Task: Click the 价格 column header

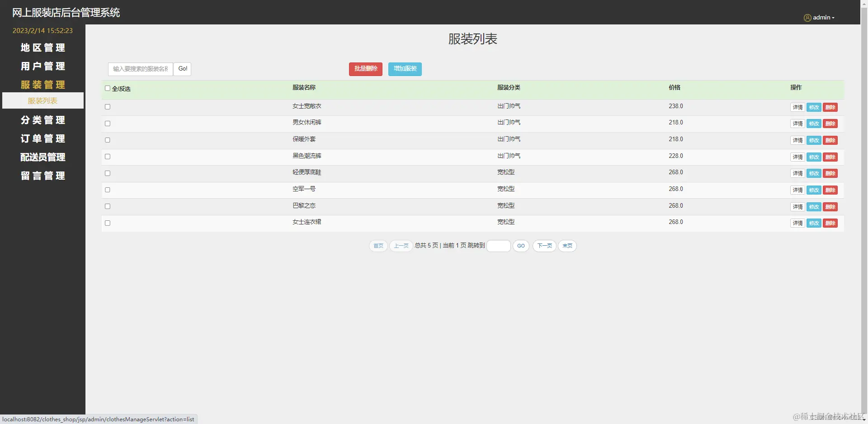Action: pos(675,87)
